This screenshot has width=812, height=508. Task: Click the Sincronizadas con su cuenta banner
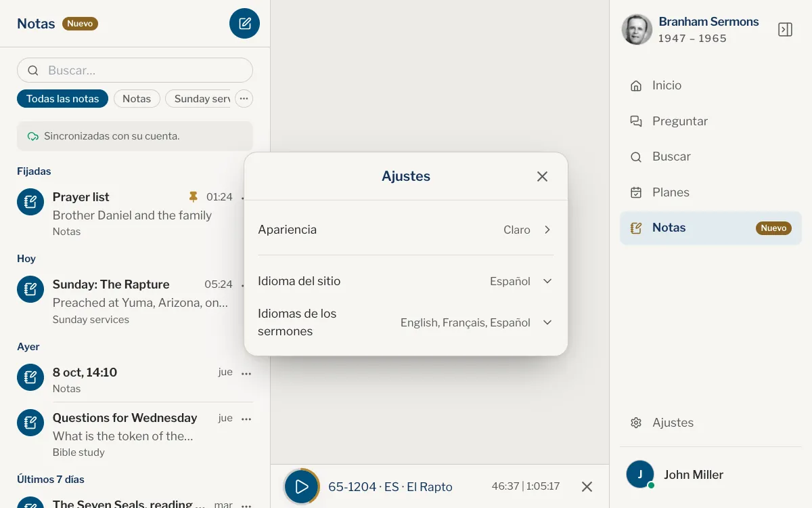[x=135, y=136]
